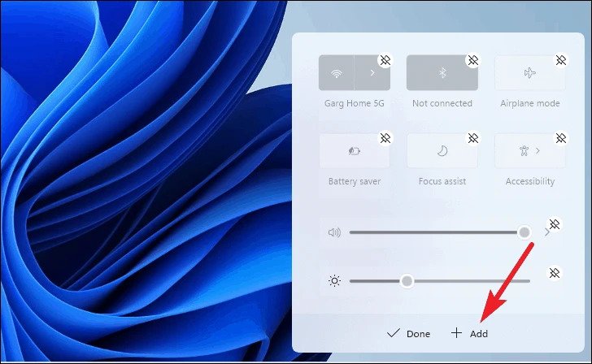Toggle the Focus assist moon tile

pos(442,151)
